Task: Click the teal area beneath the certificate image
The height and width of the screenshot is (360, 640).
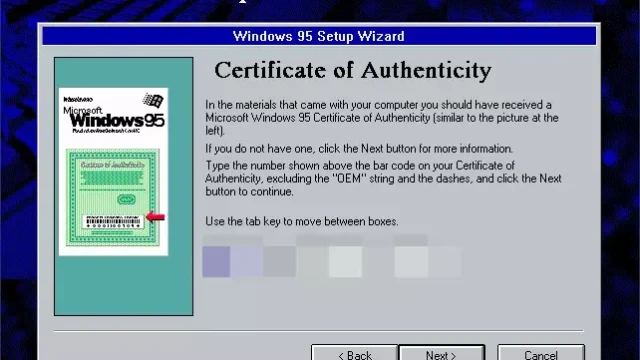Action: pyautogui.click(x=124, y=285)
